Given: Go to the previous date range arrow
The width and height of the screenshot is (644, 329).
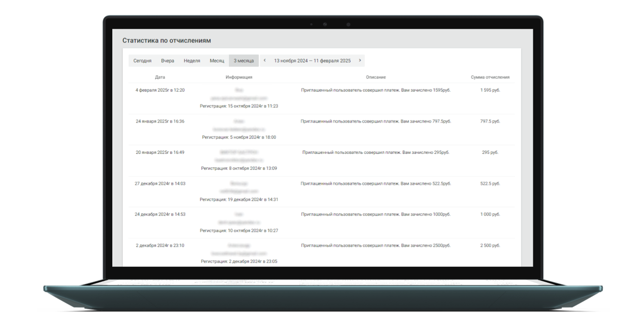Looking at the screenshot, I should pyautogui.click(x=264, y=61).
